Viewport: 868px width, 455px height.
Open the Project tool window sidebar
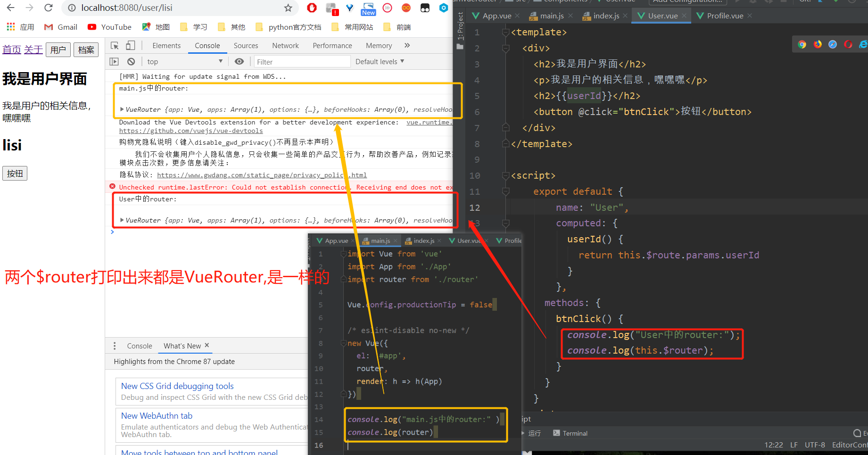tap(460, 30)
